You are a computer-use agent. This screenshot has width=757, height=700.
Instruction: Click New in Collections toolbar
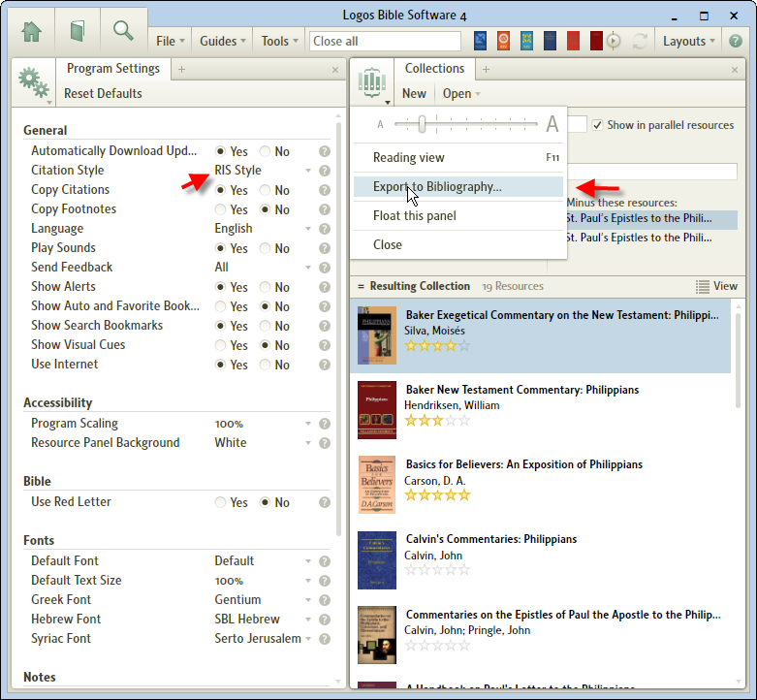tap(414, 94)
